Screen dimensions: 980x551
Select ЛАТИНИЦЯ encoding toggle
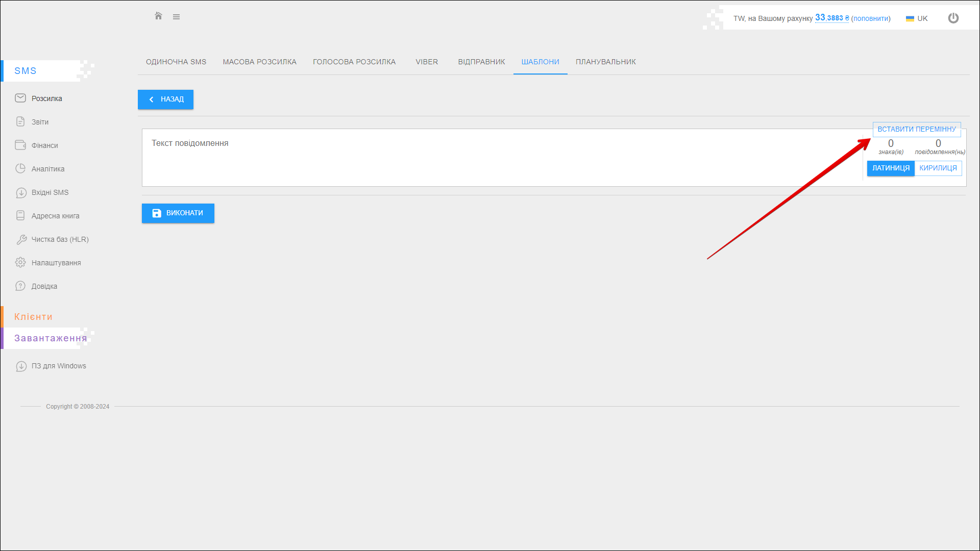coord(891,168)
